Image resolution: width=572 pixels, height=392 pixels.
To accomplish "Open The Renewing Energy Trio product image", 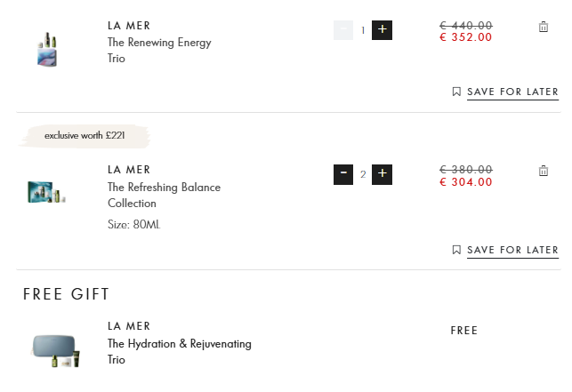I will (x=46, y=49).
